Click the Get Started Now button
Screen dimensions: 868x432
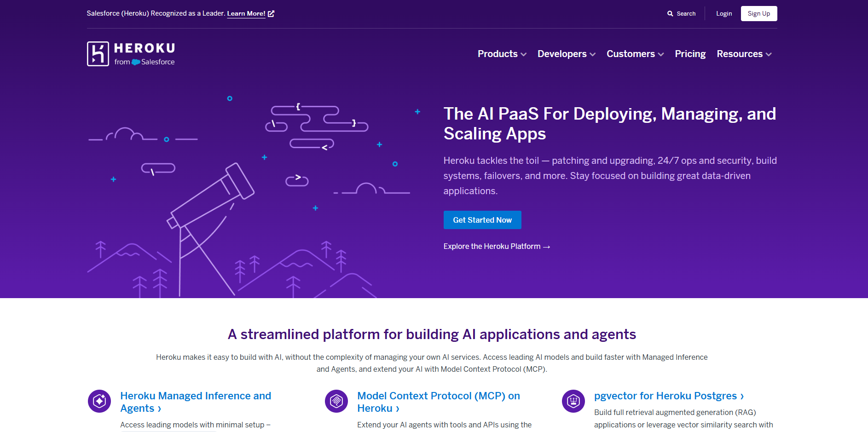tap(482, 220)
